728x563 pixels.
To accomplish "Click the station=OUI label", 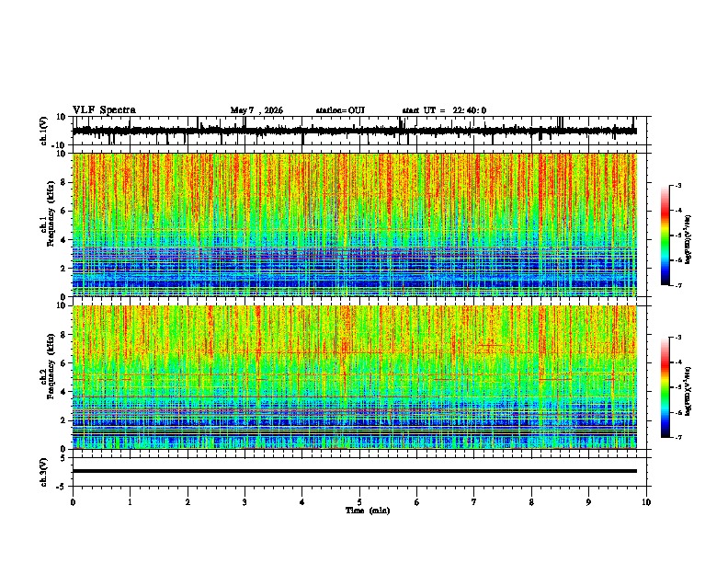I will [340, 110].
